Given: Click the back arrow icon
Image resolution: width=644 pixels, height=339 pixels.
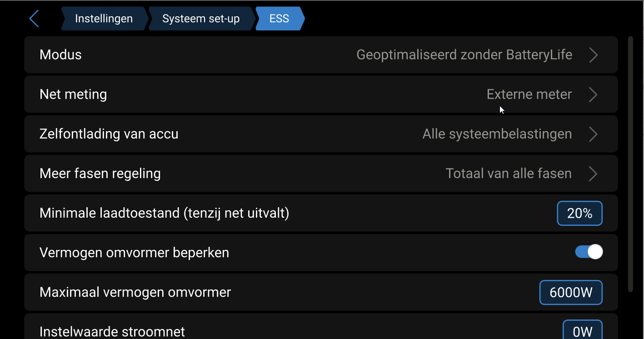Looking at the screenshot, I should click(x=34, y=19).
